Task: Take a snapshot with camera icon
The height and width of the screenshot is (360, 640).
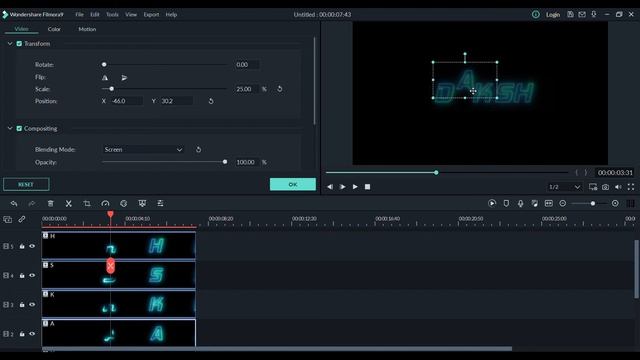Action: coord(605,187)
